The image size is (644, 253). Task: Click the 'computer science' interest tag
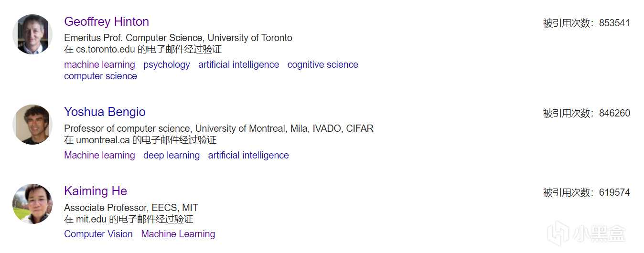(x=100, y=76)
